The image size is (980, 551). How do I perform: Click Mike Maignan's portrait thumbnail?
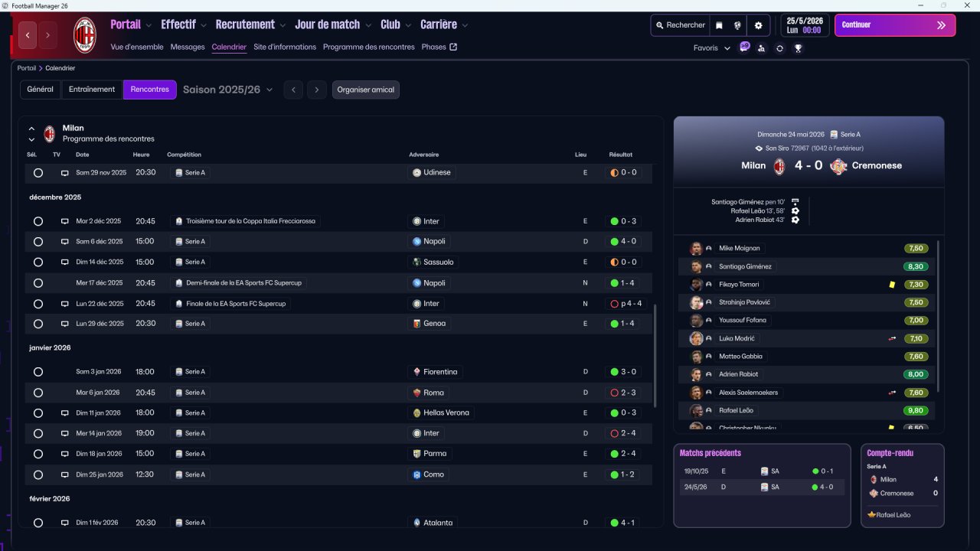(x=696, y=249)
